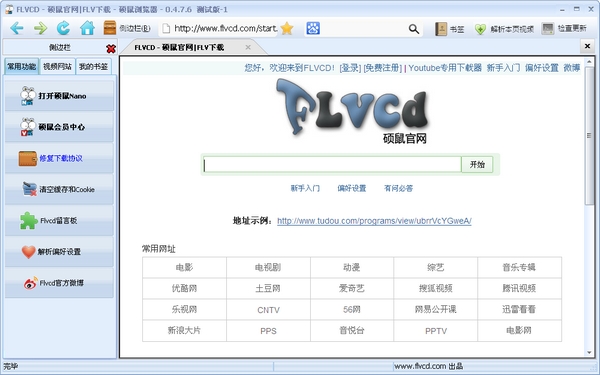Click 搜狐视频 site cell

click(435, 288)
